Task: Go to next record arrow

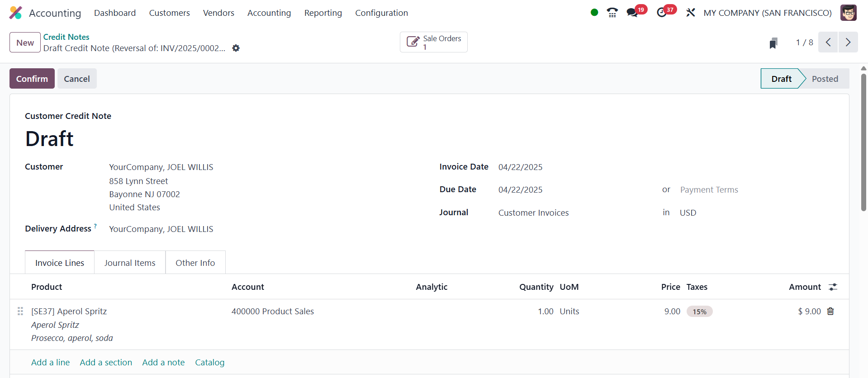Action: [848, 43]
